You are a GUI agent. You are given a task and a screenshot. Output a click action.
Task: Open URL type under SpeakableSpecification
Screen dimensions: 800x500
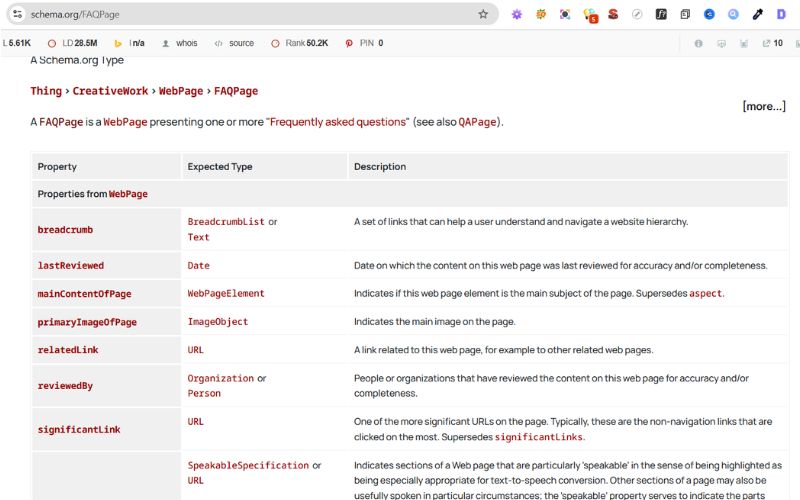click(195, 481)
